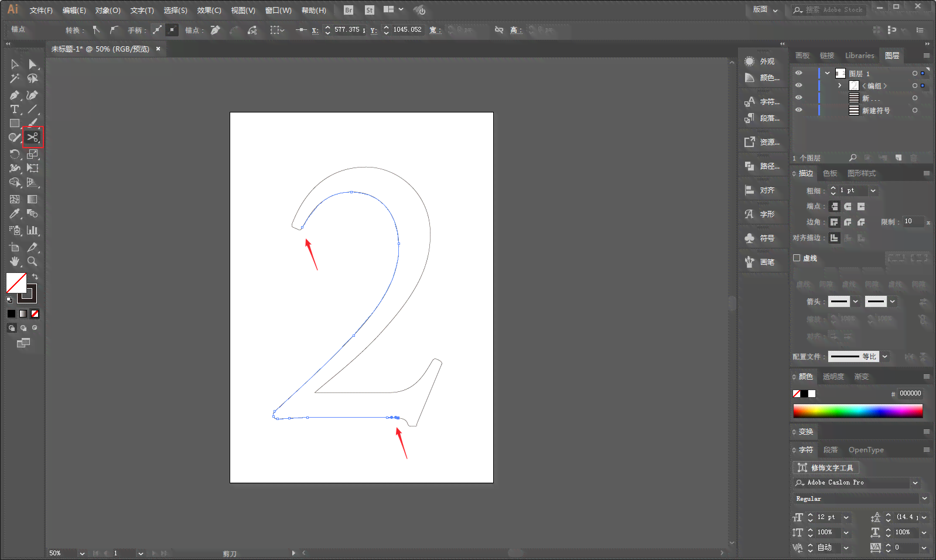The height and width of the screenshot is (560, 936).
Task: Pick the Scissors tool
Action: pyautogui.click(x=33, y=138)
